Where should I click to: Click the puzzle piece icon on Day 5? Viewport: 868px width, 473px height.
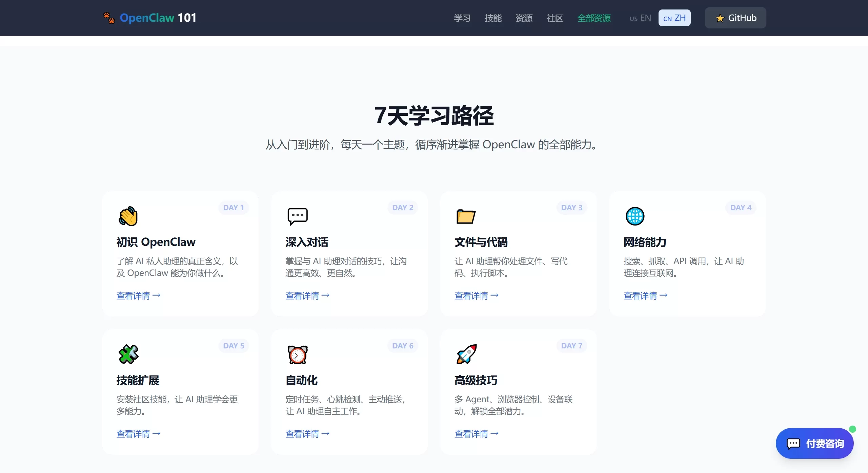point(128,354)
